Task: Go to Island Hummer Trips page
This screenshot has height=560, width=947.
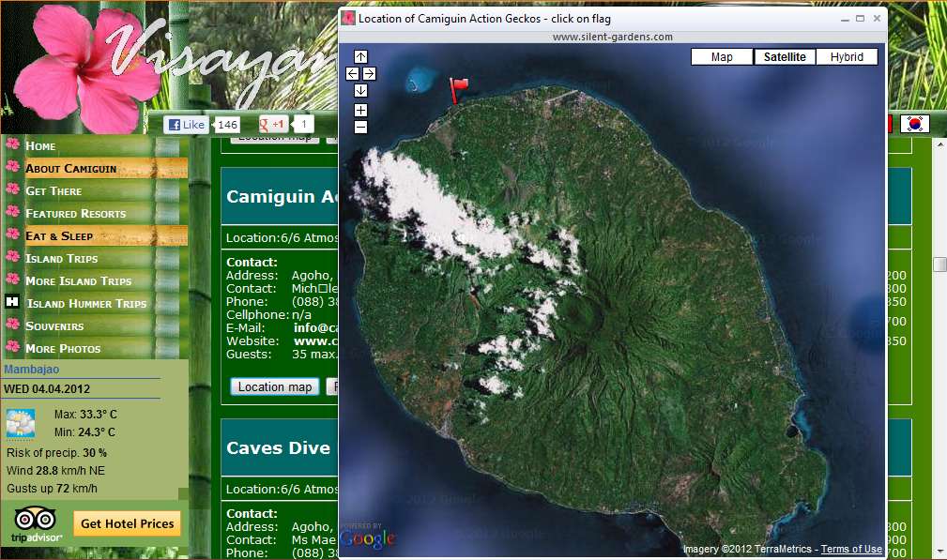Action: 86,304
